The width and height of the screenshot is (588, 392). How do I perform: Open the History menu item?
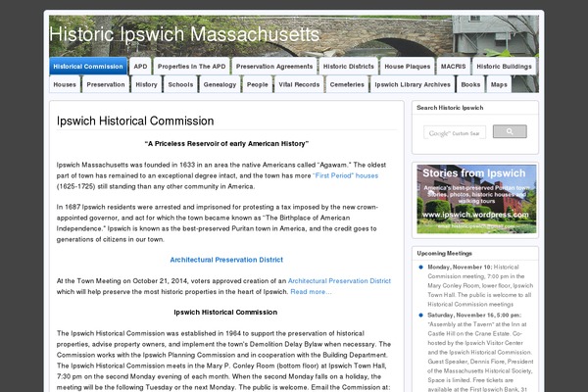point(147,84)
